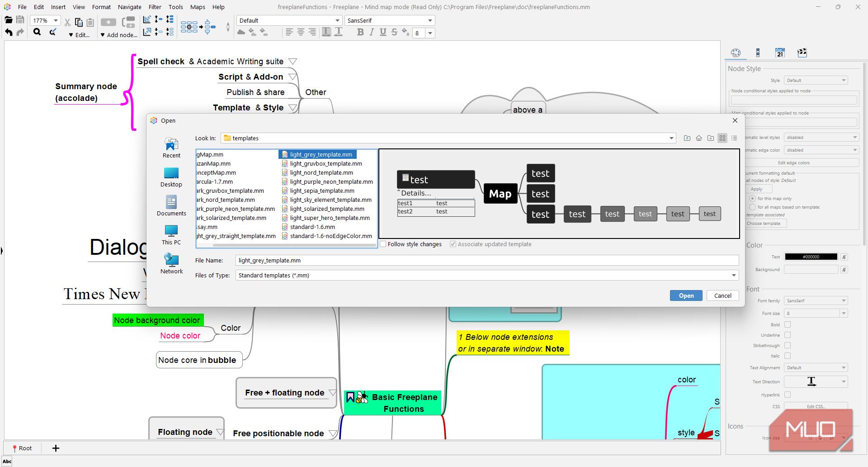Click the cut scissors icon
The height and width of the screenshot is (467, 868).
click(x=67, y=22)
